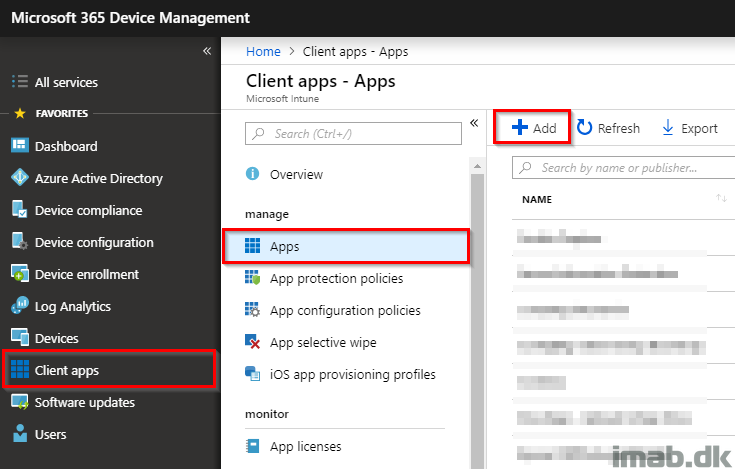Open Device enrollment section
The width and height of the screenshot is (735, 469).
click(x=87, y=274)
